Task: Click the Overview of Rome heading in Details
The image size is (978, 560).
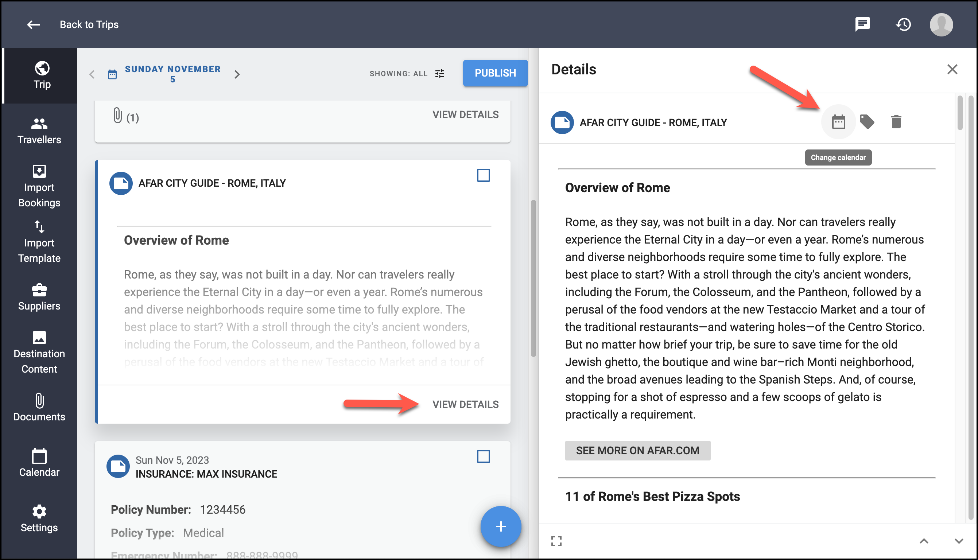Action: (617, 188)
